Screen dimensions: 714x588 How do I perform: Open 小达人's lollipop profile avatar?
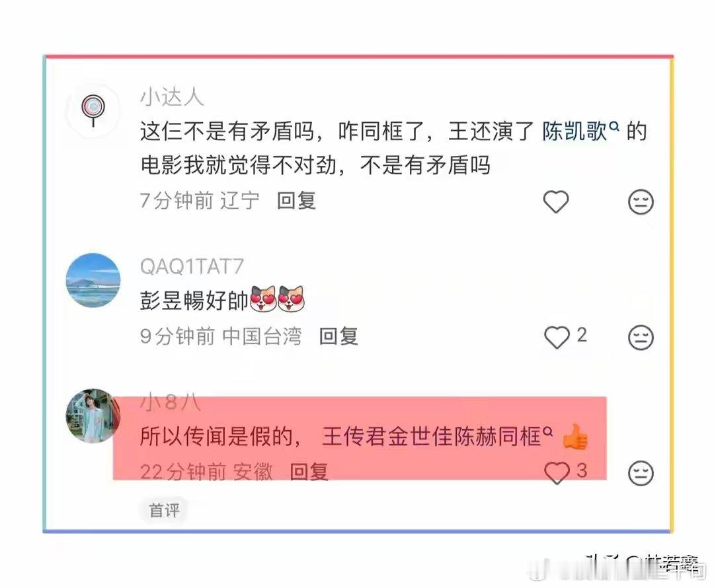pos(93,110)
